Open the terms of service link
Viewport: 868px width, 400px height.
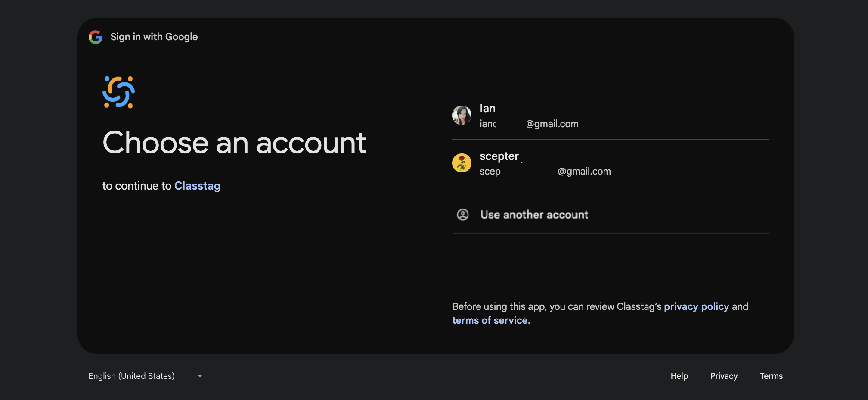pos(490,320)
